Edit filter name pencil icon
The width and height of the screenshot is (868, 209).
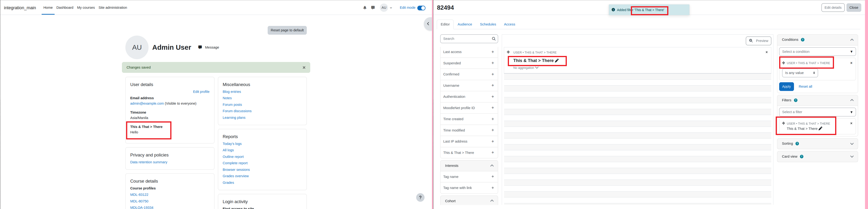(821, 129)
